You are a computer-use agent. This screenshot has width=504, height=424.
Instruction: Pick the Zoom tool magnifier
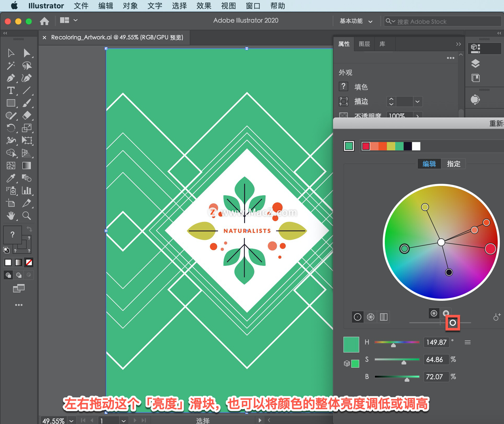tap(27, 216)
